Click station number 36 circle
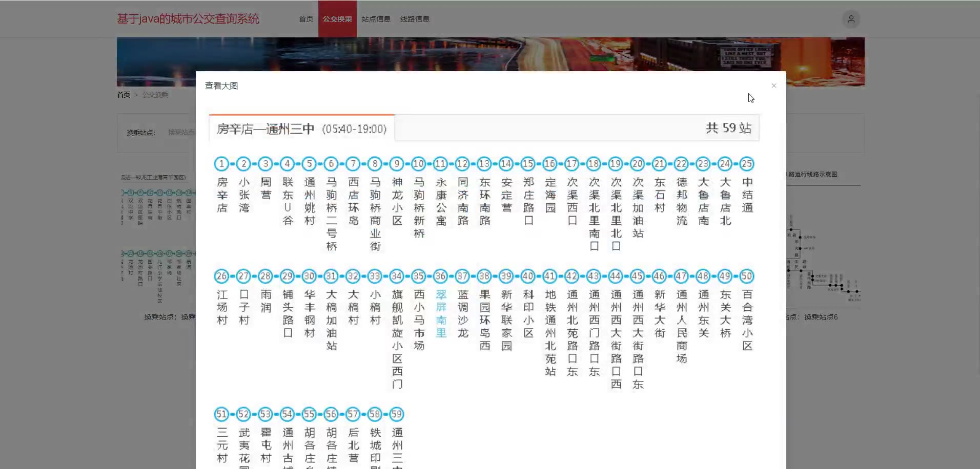The height and width of the screenshot is (469, 980). click(x=440, y=276)
